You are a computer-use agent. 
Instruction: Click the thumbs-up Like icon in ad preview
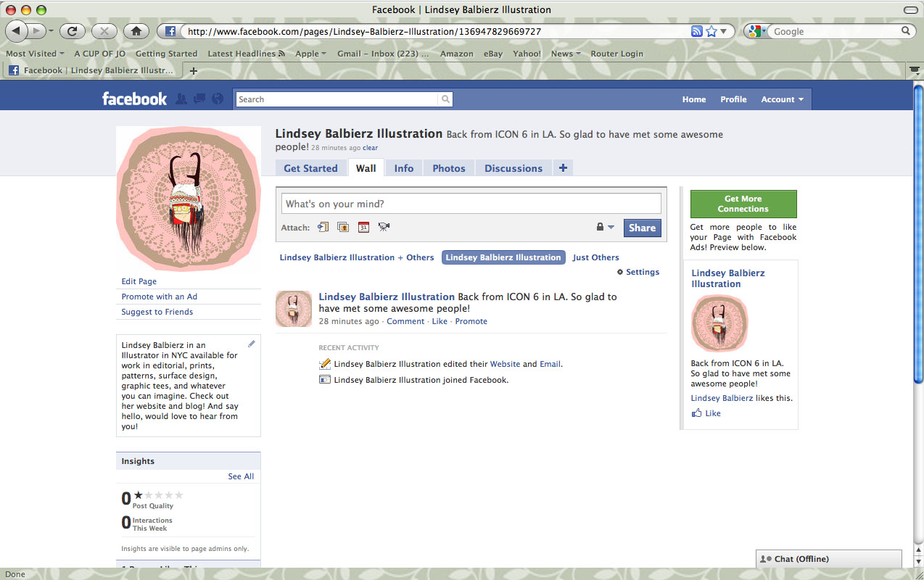coord(696,413)
